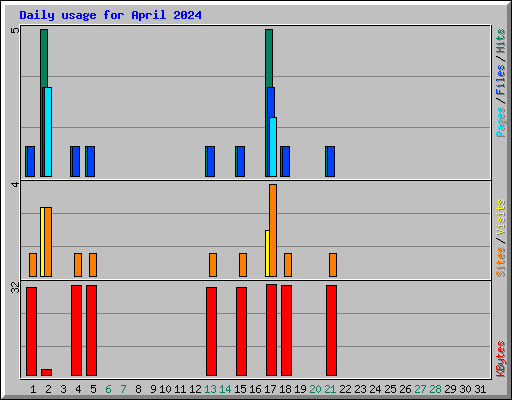
Task: Click day label '16' on the x-axis
Action: tap(255, 389)
